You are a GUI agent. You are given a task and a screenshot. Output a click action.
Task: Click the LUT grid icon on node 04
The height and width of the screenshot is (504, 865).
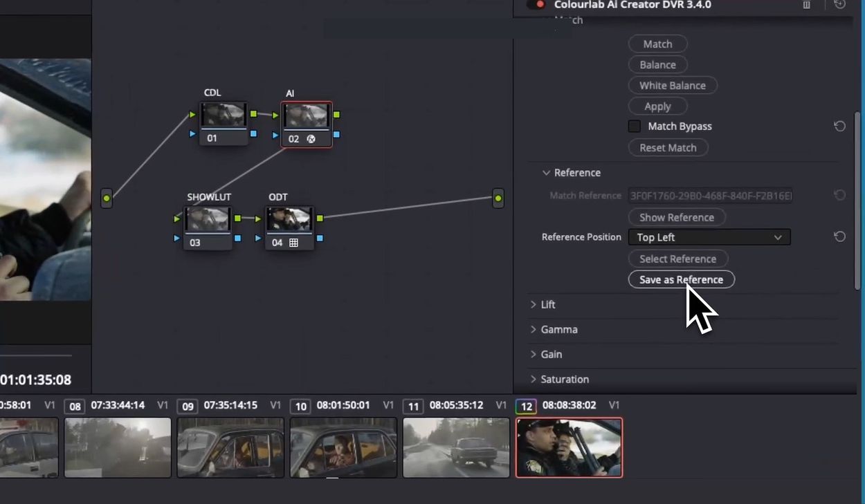pos(293,243)
